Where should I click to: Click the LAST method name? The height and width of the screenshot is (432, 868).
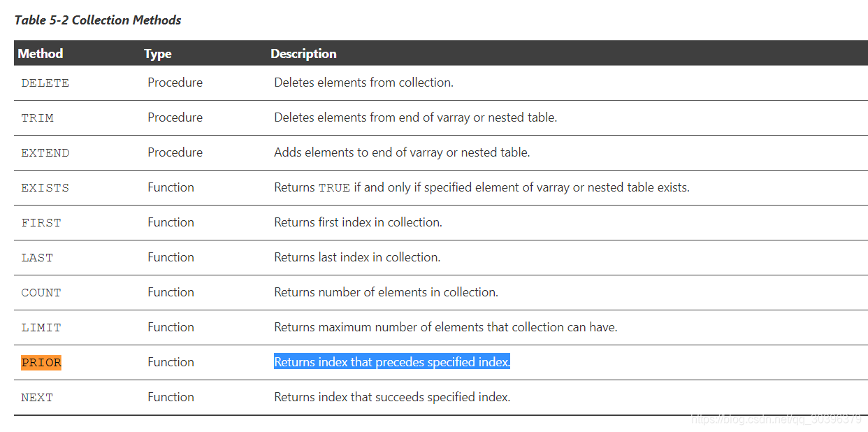(x=37, y=258)
